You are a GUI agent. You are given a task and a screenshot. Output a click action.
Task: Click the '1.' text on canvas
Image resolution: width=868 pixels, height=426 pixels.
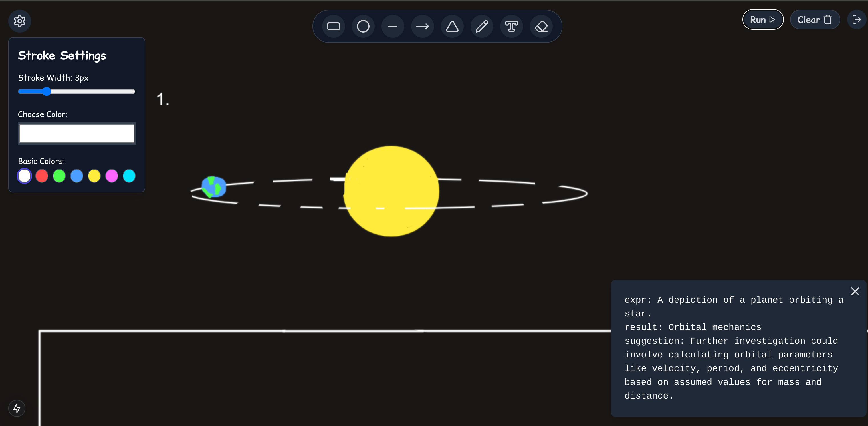point(163,99)
